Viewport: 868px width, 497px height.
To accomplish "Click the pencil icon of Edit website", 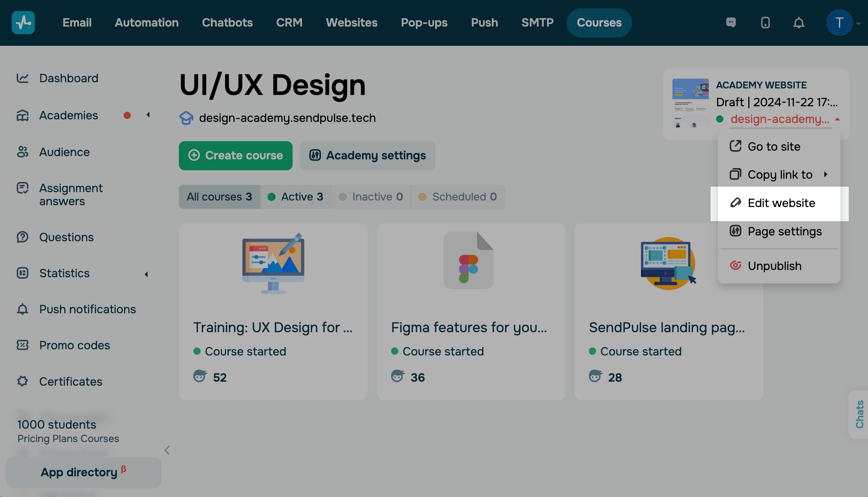I will click(735, 203).
